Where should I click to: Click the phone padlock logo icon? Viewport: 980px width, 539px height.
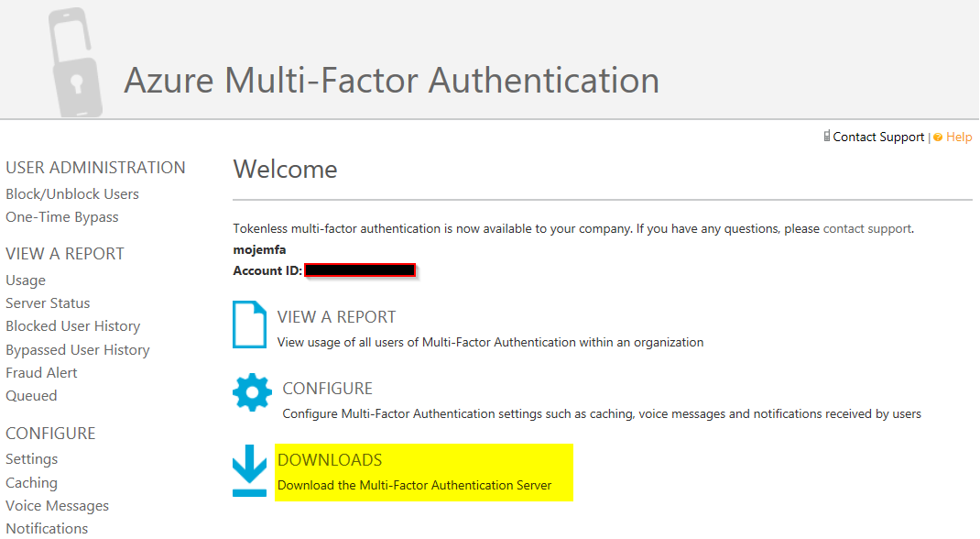tap(75, 61)
